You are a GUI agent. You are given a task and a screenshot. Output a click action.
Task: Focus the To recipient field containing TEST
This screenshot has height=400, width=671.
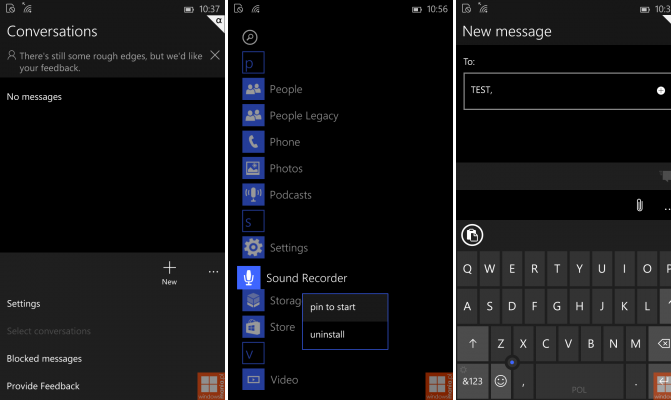tap(567, 91)
